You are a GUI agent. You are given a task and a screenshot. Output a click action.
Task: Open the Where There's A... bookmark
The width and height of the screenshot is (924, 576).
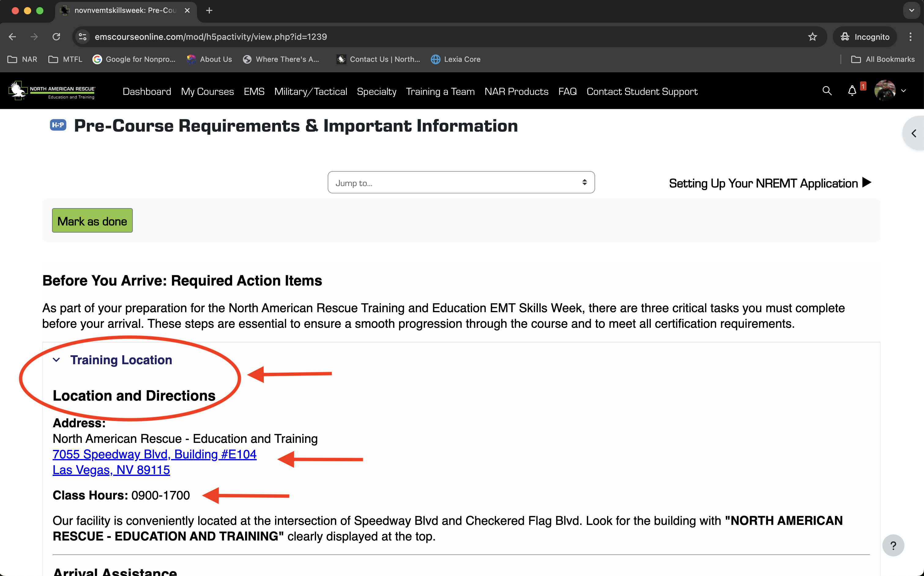pos(281,59)
